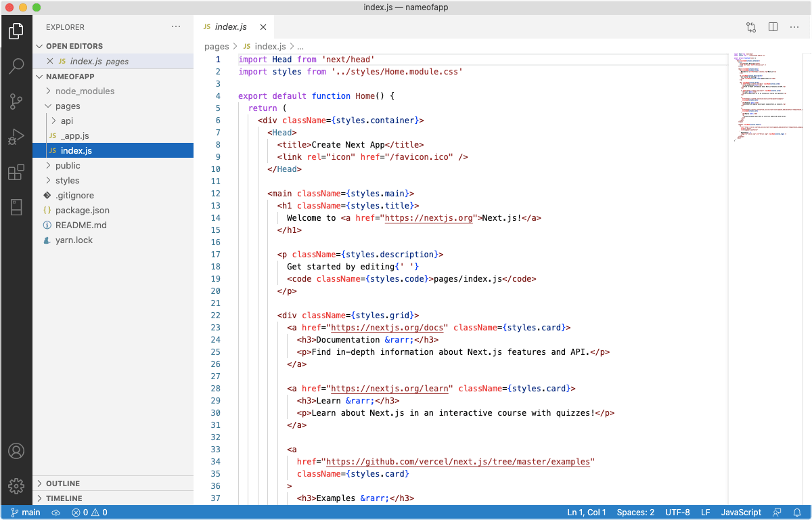Image resolution: width=812 pixels, height=520 pixels.
Task: Click the main branch indicator
Action: [x=26, y=513]
